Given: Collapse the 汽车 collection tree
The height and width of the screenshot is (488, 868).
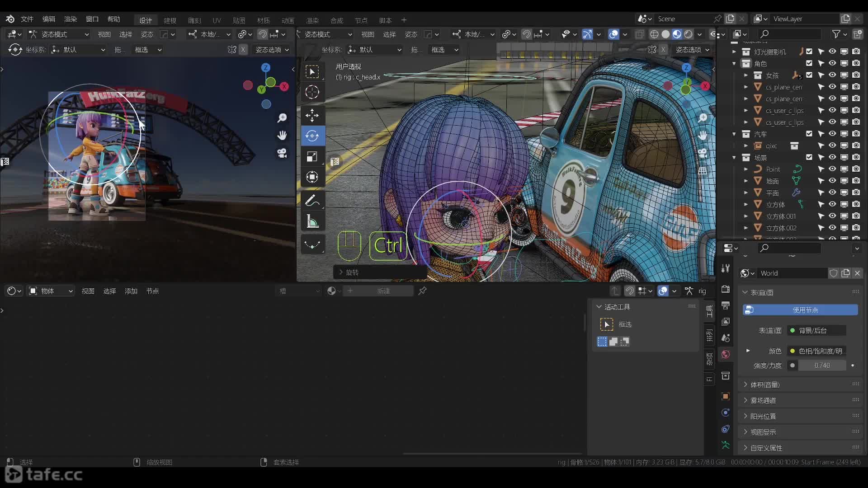Looking at the screenshot, I should pos(734,134).
